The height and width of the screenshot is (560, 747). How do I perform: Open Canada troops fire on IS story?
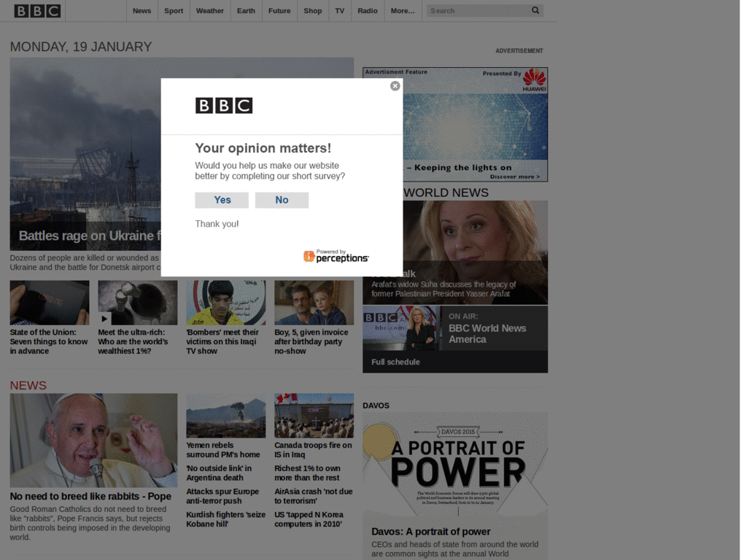pyautogui.click(x=313, y=449)
